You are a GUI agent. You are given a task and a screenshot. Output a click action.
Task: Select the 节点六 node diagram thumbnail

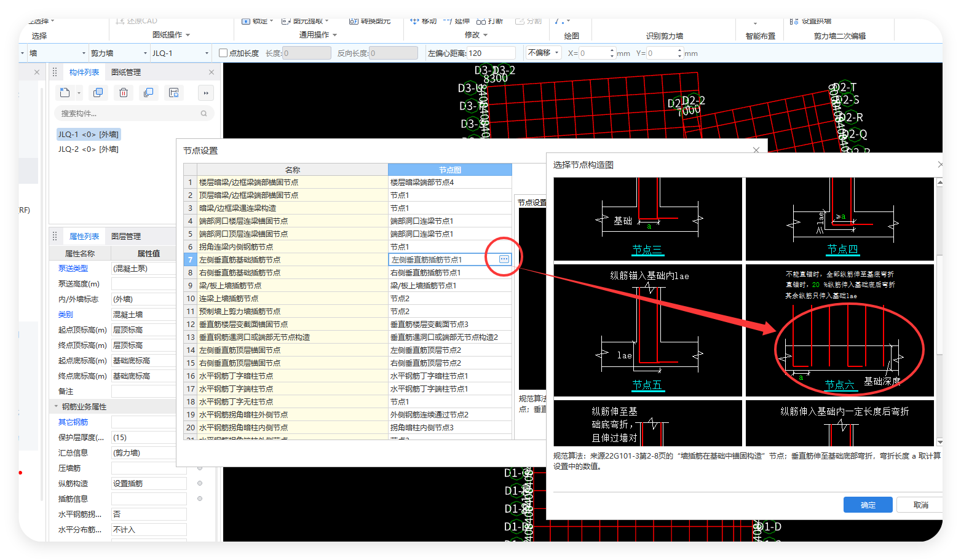(840, 330)
